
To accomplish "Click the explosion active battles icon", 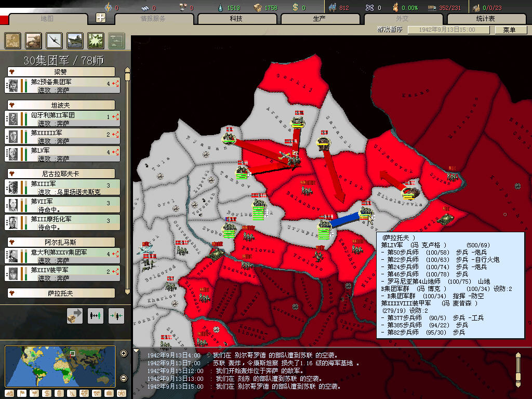I will [x=96, y=41].
